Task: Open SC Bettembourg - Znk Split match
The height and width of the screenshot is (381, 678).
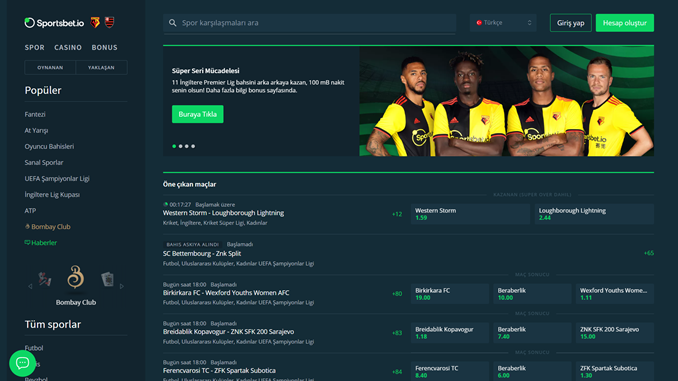Action: tap(202, 253)
